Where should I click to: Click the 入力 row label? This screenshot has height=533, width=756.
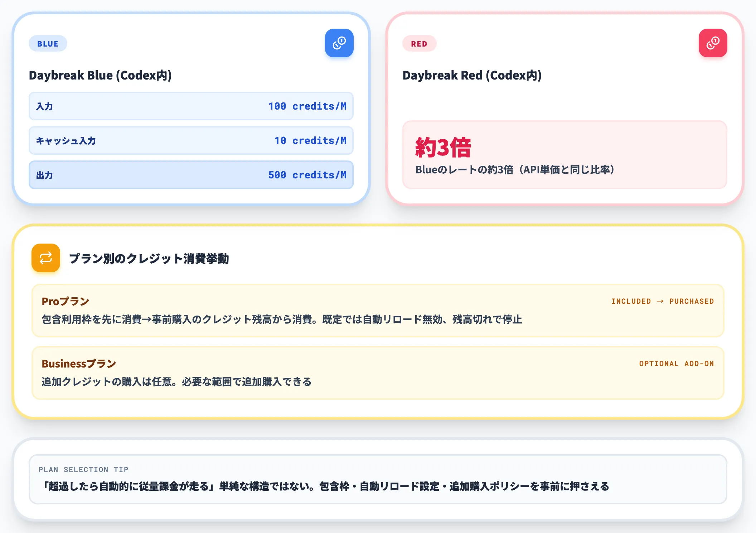click(x=44, y=106)
